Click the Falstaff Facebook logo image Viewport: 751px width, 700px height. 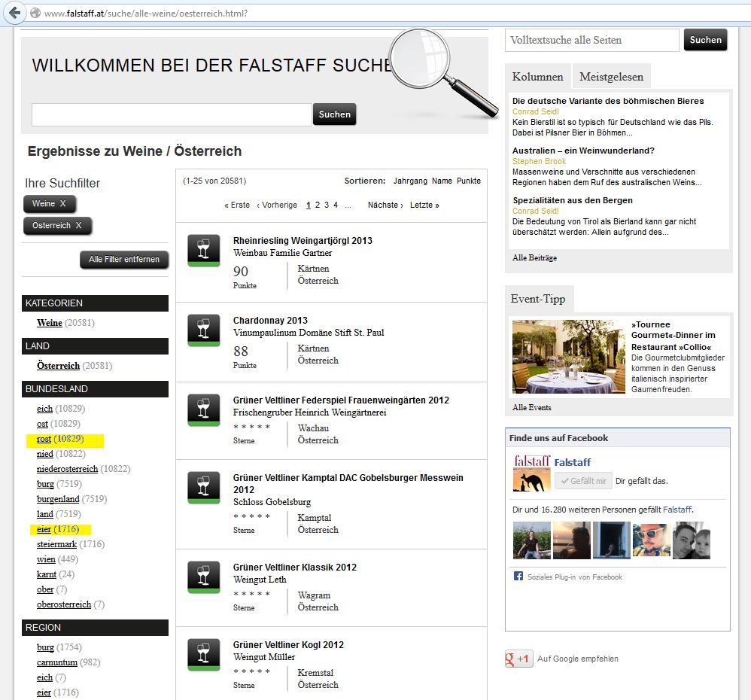(x=531, y=473)
